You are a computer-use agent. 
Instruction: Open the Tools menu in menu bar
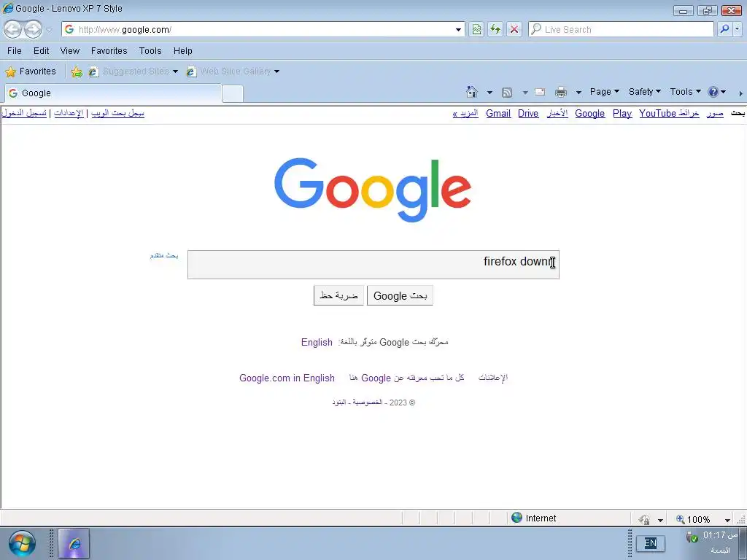tap(150, 50)
